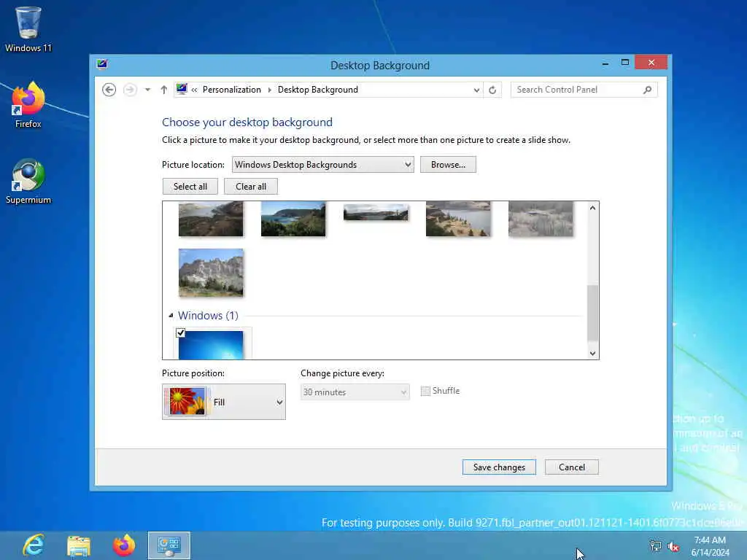Screen dimensions: 747x560
Task: Click Save changes
Action: 499,467
